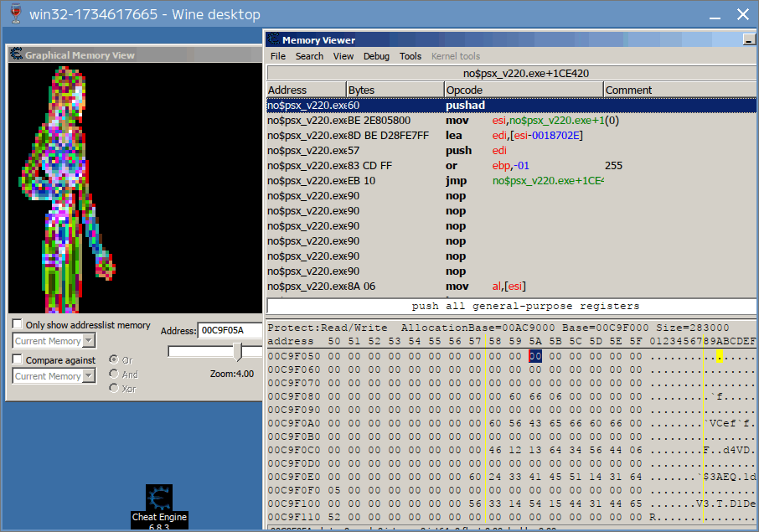Select the mov esi instruction row
This screenshot has height=532, width=759.
511,120
